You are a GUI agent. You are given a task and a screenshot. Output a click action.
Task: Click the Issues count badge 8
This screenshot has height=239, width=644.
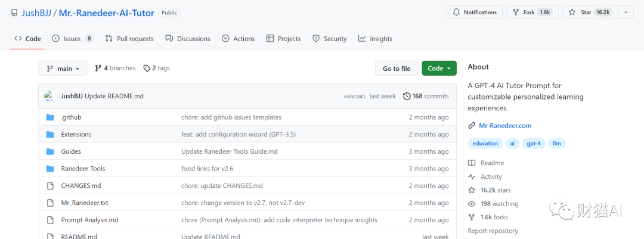click(x=89, y=39)
